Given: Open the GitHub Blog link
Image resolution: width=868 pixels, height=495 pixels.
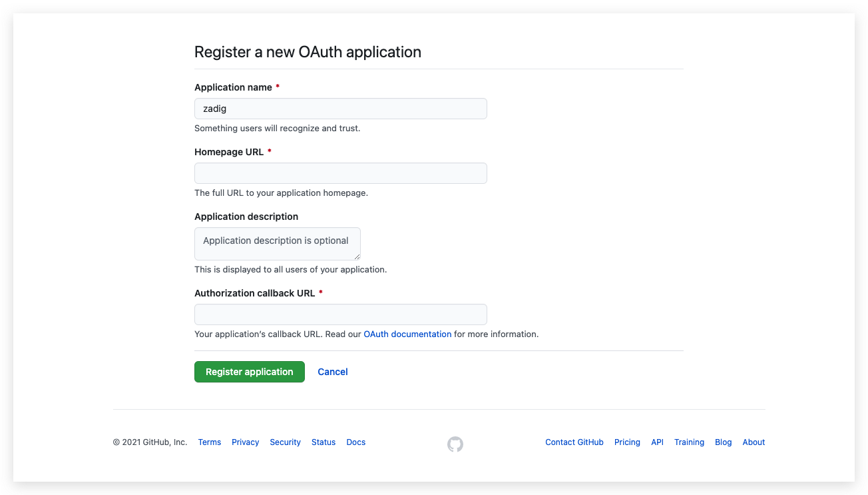Looking at the screenshot, I should click(723, 442).
